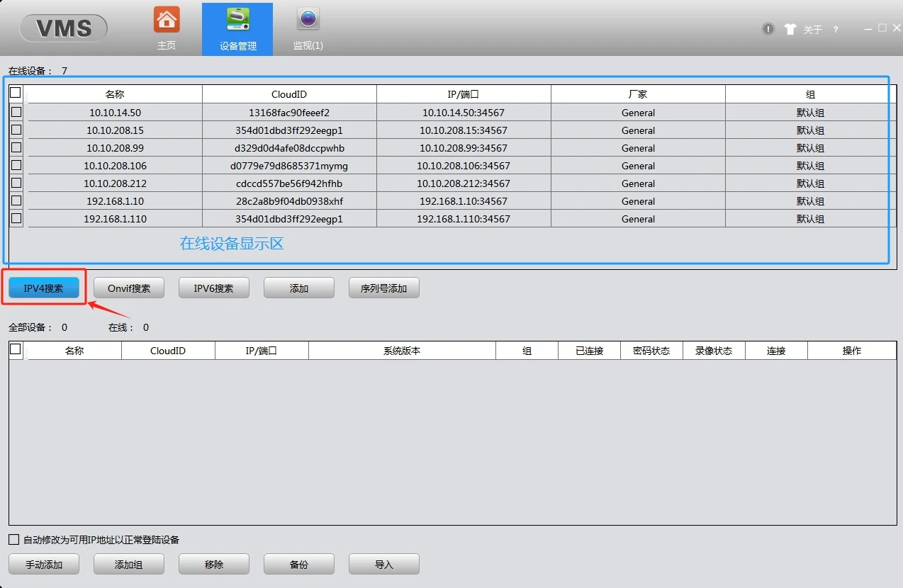Click IP cell 10.10.208.99:34567
903x588 pixels.
[x=464, y=148]
